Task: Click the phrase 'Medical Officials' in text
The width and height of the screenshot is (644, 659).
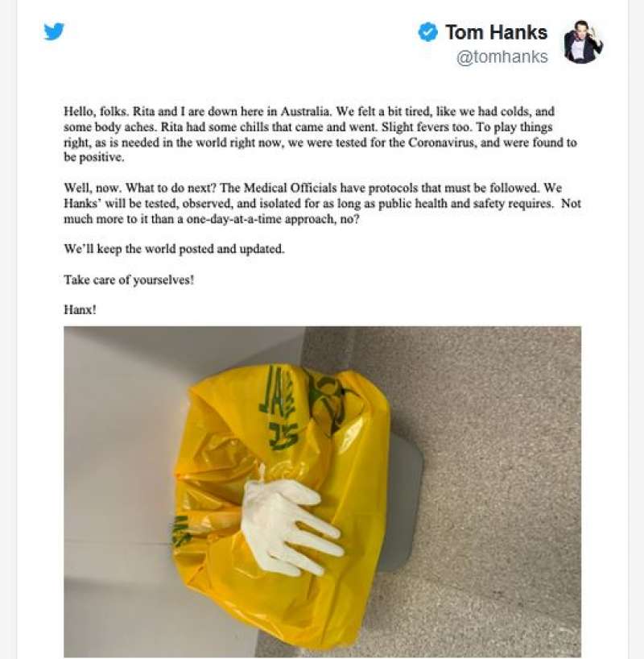Action: click(290, 188)
